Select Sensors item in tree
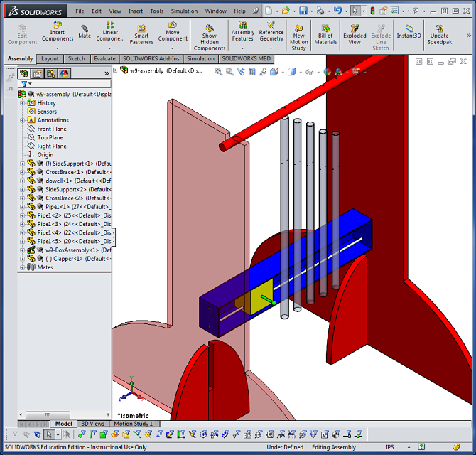Image resolution: width=476 pixels, height=455 pixels. click(47, 112)
